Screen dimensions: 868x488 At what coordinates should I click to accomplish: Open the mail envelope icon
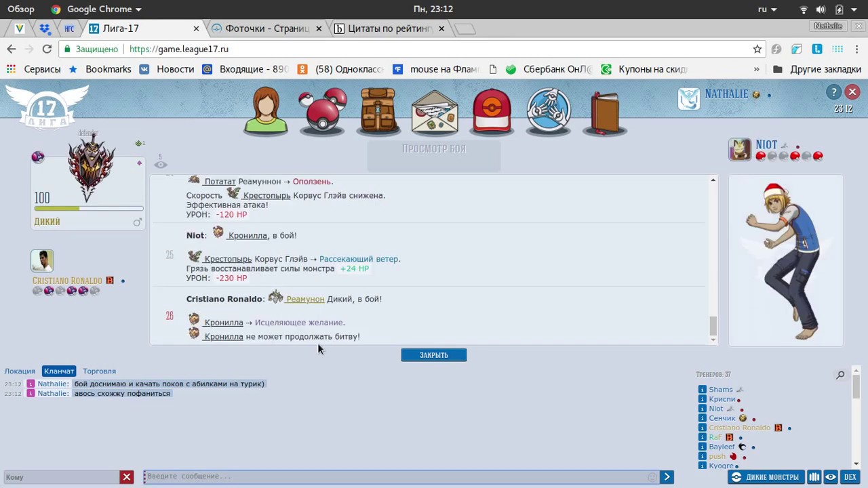pos(435,112)
